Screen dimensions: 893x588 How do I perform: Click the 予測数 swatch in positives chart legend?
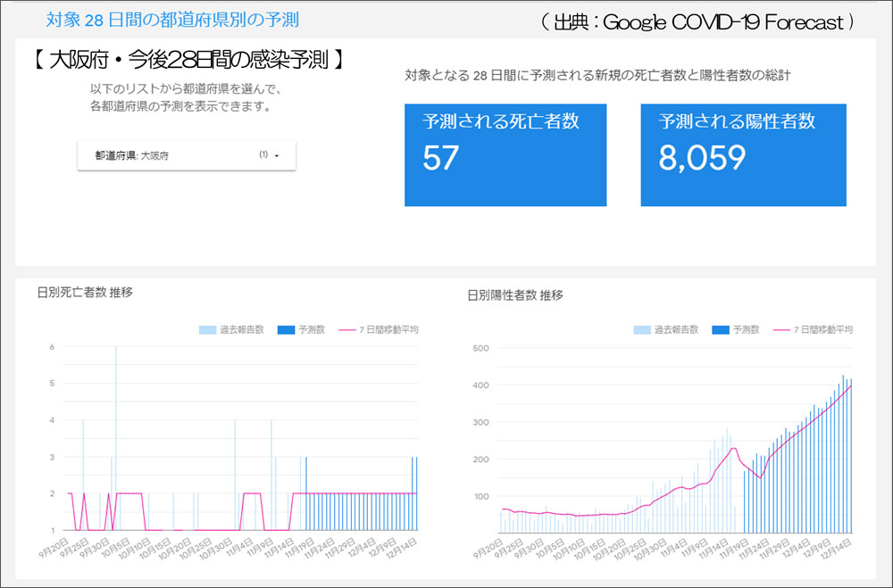(721, 329)
